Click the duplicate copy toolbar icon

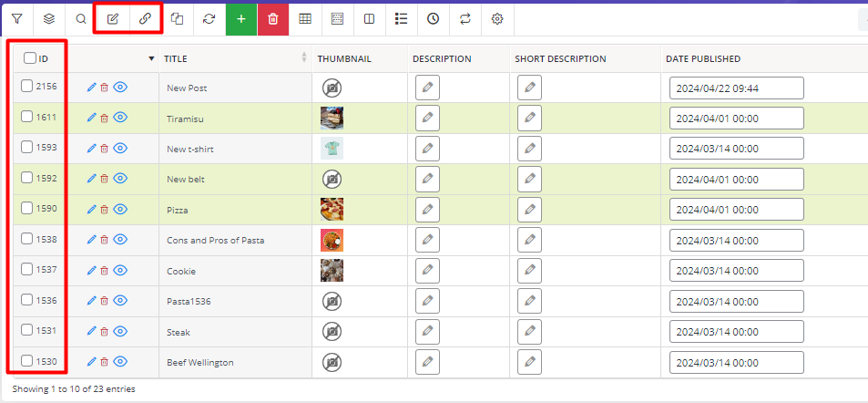tap(177, 19)
